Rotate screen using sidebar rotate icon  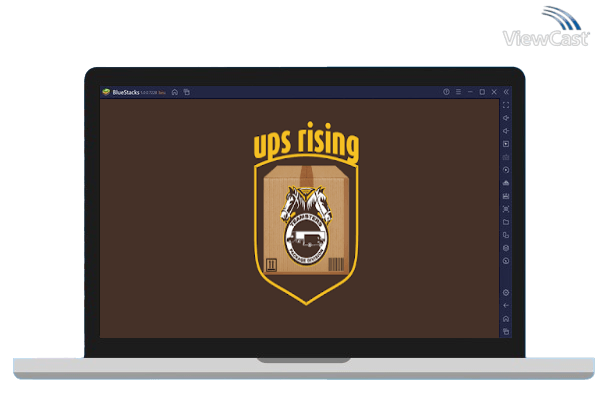click(x=506, y=235)
